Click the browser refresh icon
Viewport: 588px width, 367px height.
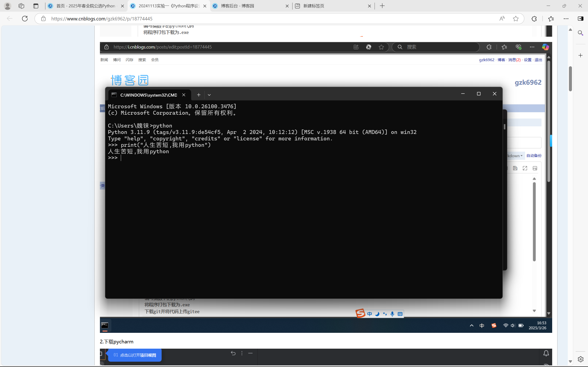(x=25, y=18)
